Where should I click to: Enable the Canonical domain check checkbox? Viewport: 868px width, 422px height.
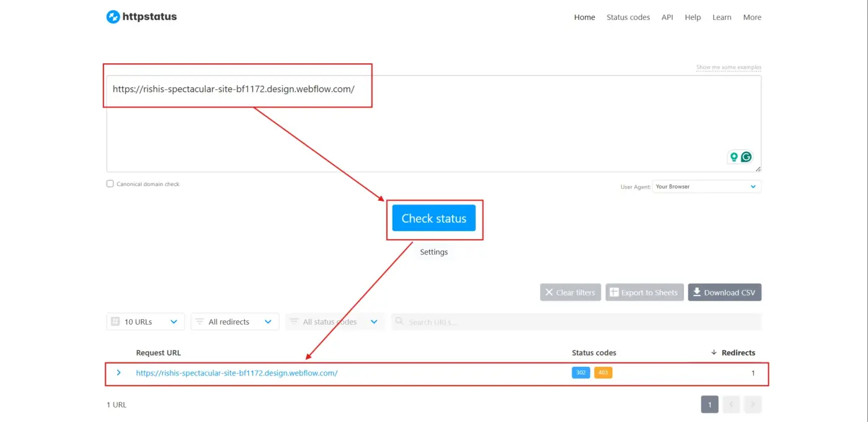pos(110,184)
